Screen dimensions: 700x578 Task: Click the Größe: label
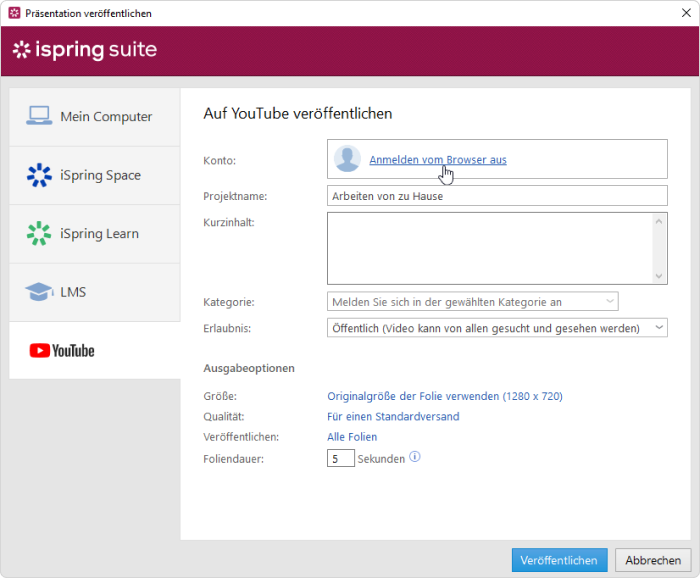tap(220, 396)
